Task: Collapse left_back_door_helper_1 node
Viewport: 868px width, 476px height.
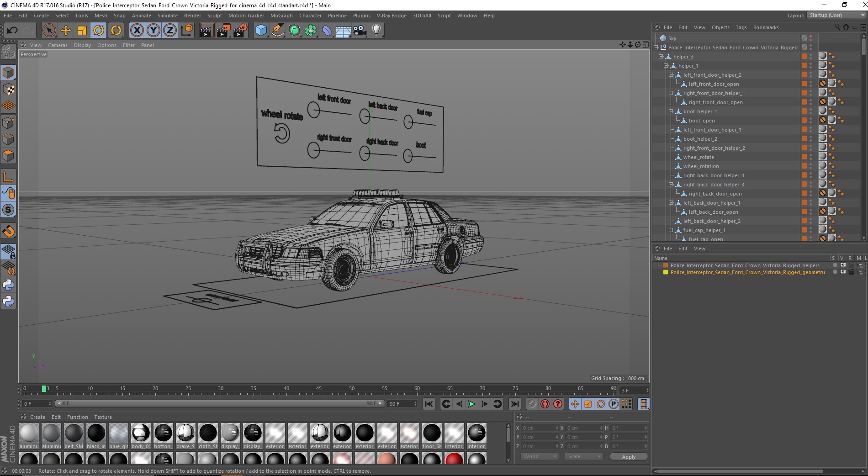Action: click(x=671, y=203)
